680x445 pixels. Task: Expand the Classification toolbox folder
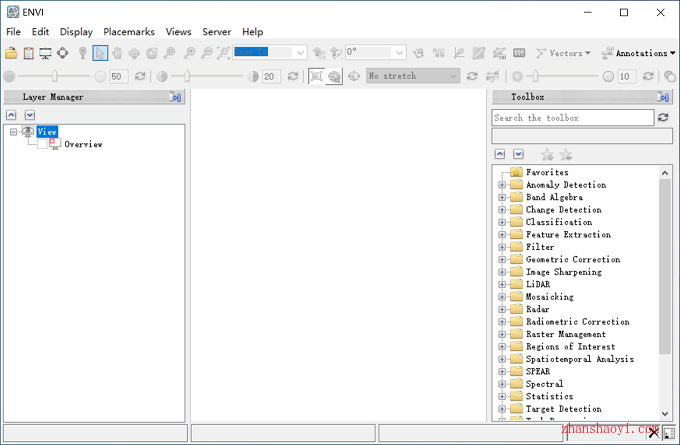click(502, 222)
